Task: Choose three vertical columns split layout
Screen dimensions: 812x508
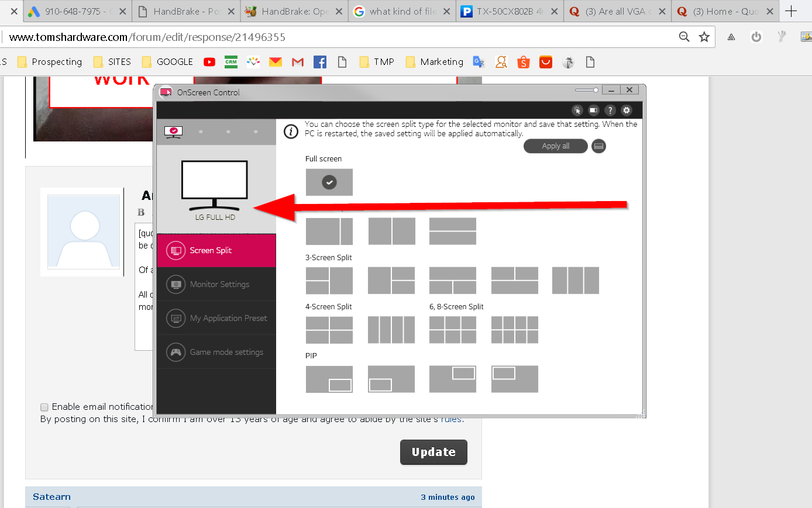Action: click(576, 280)
